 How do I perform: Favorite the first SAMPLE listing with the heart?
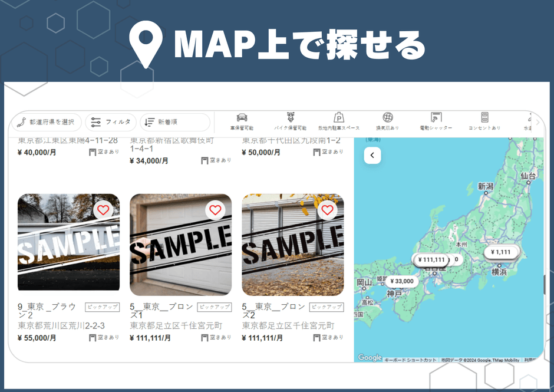[103, 210]
